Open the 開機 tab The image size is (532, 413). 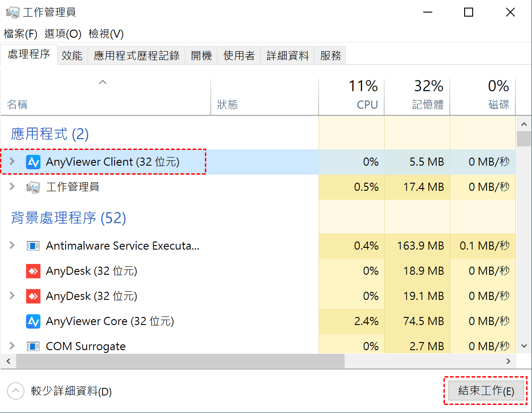201,56
